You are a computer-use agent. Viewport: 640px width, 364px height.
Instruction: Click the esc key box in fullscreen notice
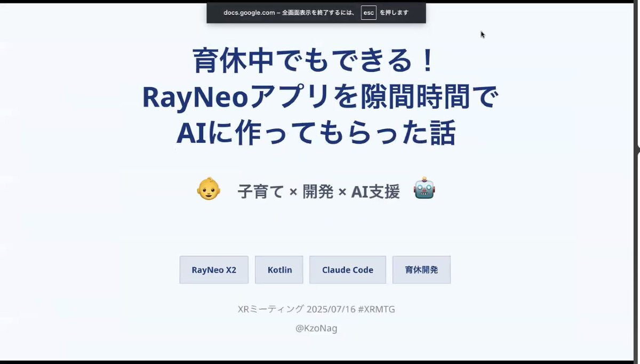(369, 12)
